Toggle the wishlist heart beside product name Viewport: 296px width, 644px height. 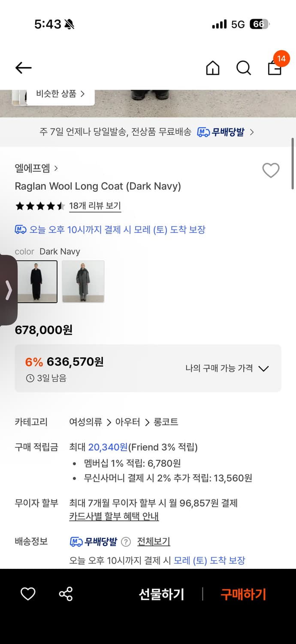(271, 170)
